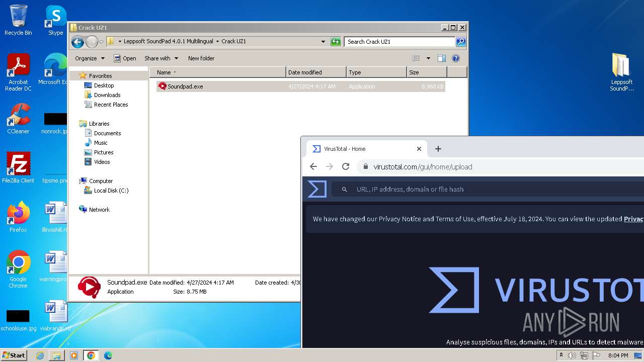Image resolution: width=644 pixels, height=362 pixels.
Task: Open the Organize dropdown menu
Action: click(x=90, y=58)
